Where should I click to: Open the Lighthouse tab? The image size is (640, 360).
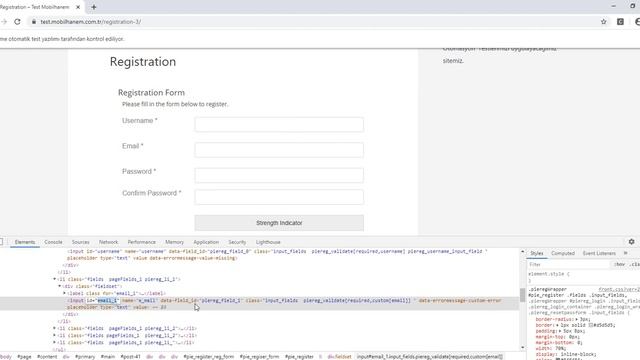click(268, 242)
